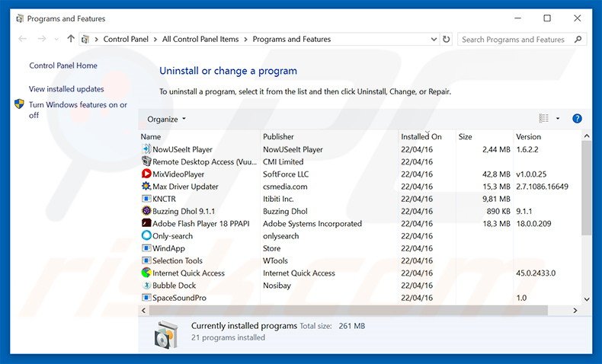Click the Programs and Features title bar icon
602x364 pixels.
coord(20,18)
